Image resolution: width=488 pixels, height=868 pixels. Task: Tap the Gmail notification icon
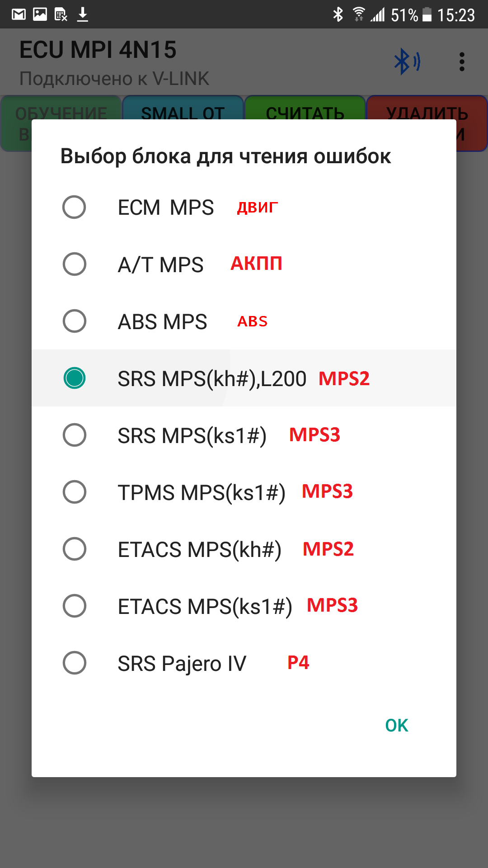coord(19,15)
